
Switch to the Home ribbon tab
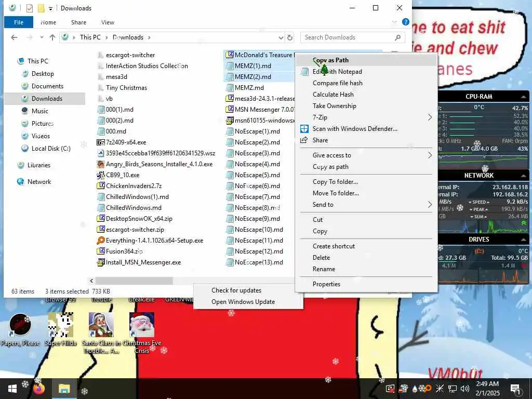click(x=48, y=22)
